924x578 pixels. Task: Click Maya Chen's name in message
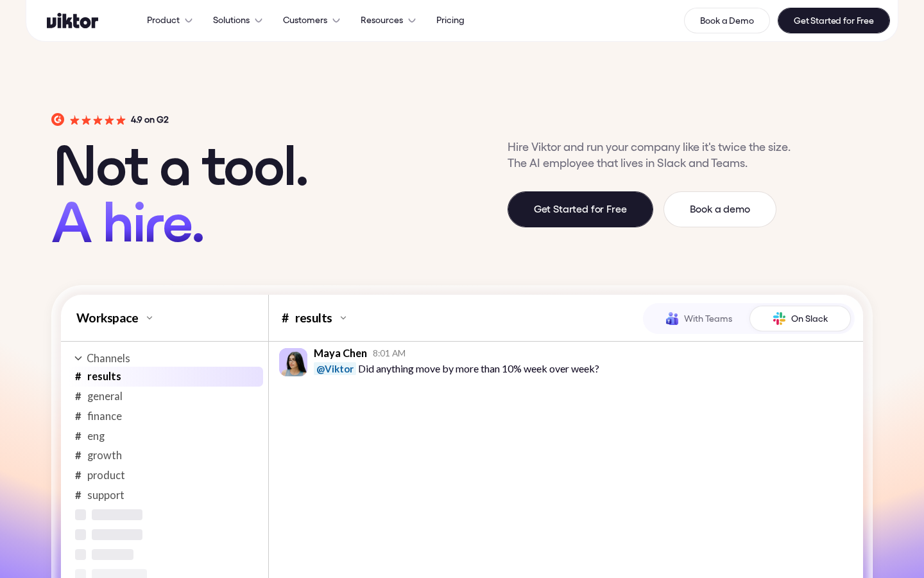(x=340, y=353)
